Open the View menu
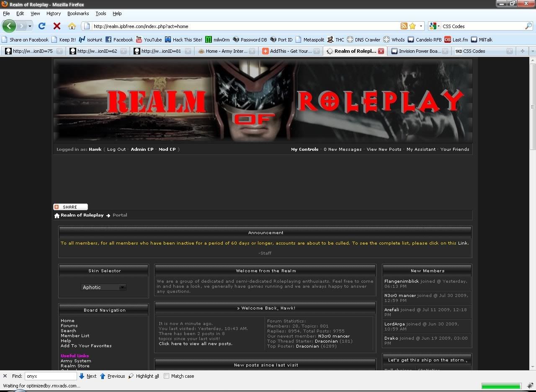The width and height of the screenshot is (536, 392). [x=35, y=13]
